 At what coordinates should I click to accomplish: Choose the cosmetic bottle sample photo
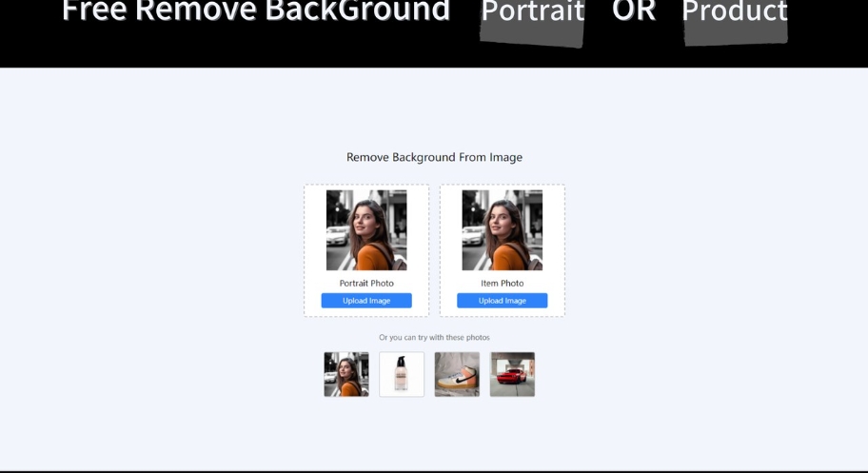point(402,374)
